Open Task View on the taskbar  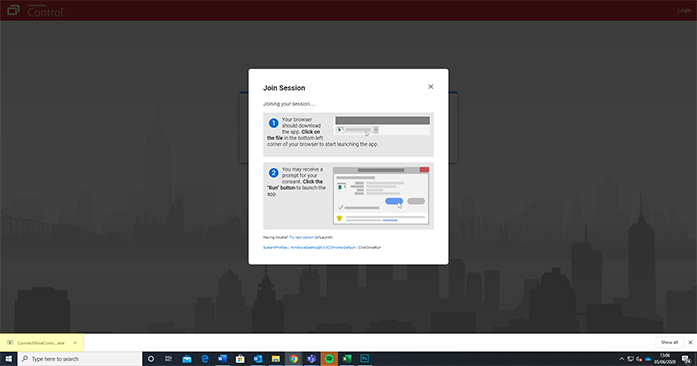point(168,359)
